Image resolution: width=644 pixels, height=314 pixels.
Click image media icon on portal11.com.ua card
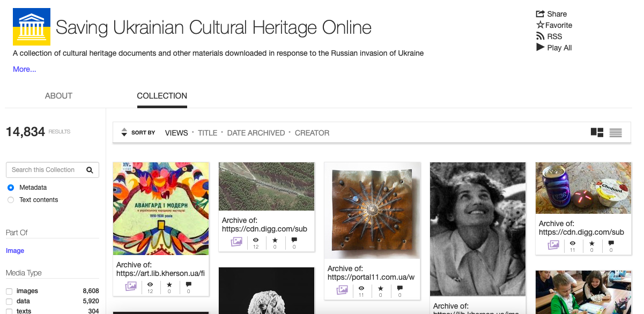(342, 290)
